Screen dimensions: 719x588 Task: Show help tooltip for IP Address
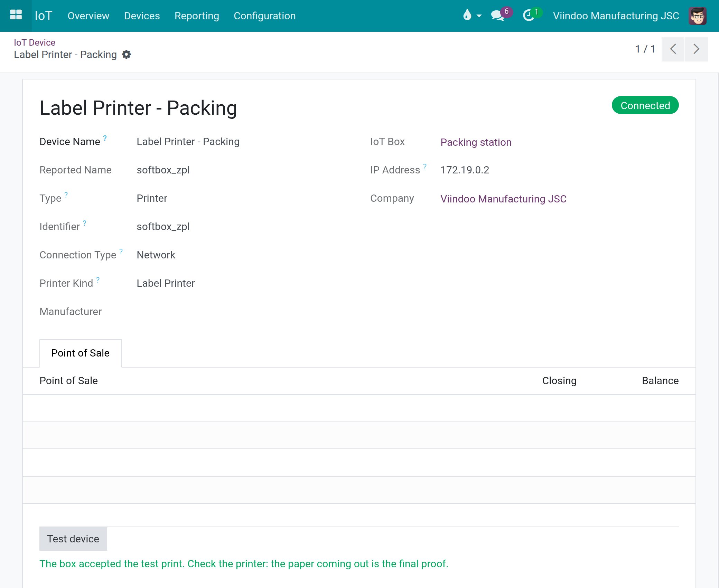click(425, 166)
